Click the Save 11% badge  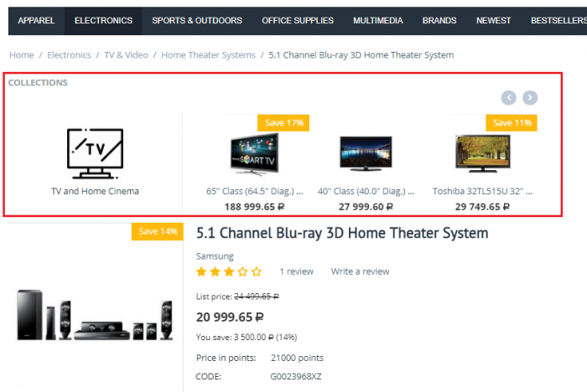click(x=512, y=122)
